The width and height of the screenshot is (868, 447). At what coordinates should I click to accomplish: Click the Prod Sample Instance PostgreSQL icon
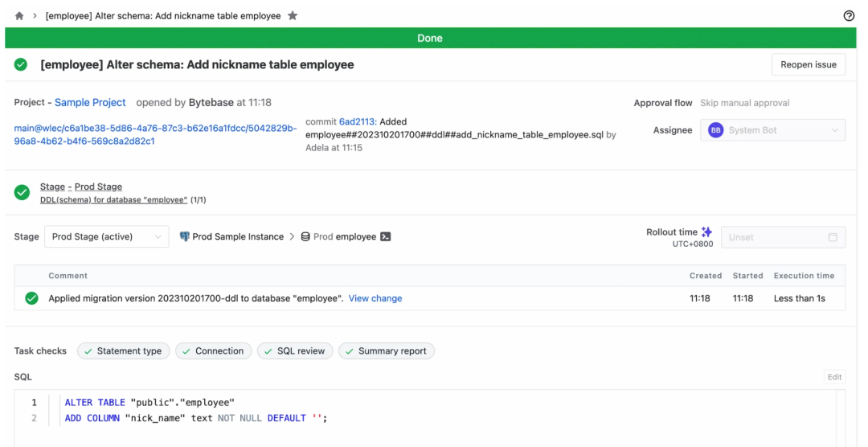pyautogui.click(x=184, y=236)
